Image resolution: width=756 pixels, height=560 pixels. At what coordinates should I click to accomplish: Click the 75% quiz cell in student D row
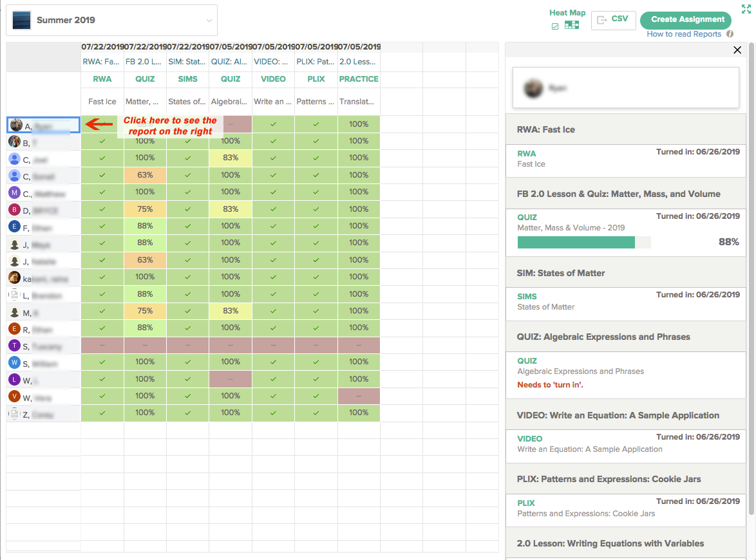[x=145, y=209]
